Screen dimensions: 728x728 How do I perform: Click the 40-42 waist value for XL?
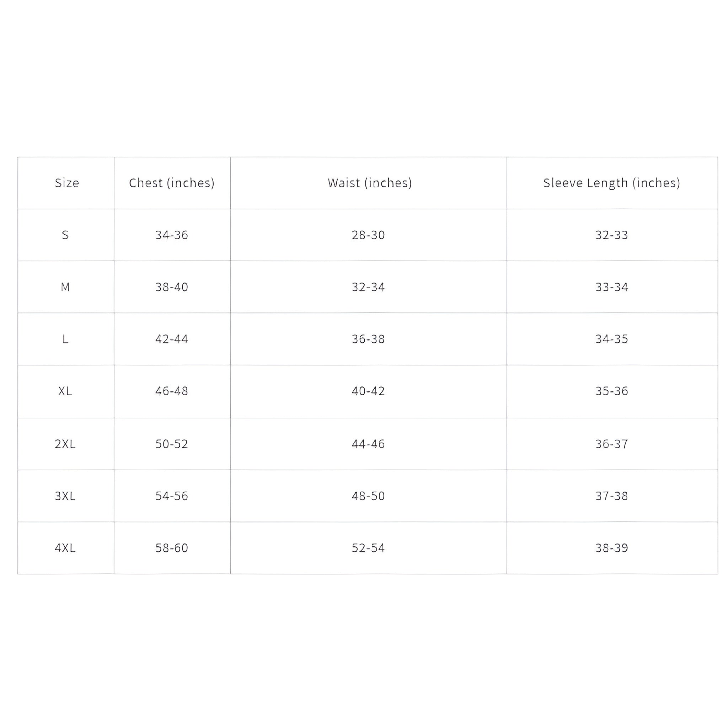[x=368, y=391]
